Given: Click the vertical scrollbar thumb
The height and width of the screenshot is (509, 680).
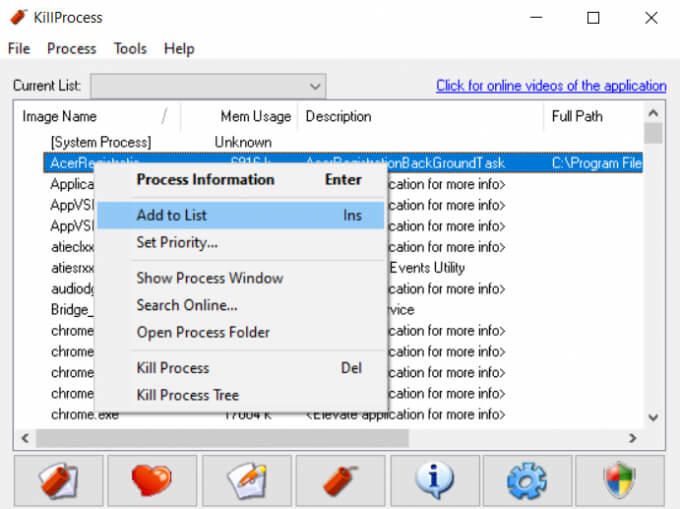Looking at the screenshot, I should [653, 133].
